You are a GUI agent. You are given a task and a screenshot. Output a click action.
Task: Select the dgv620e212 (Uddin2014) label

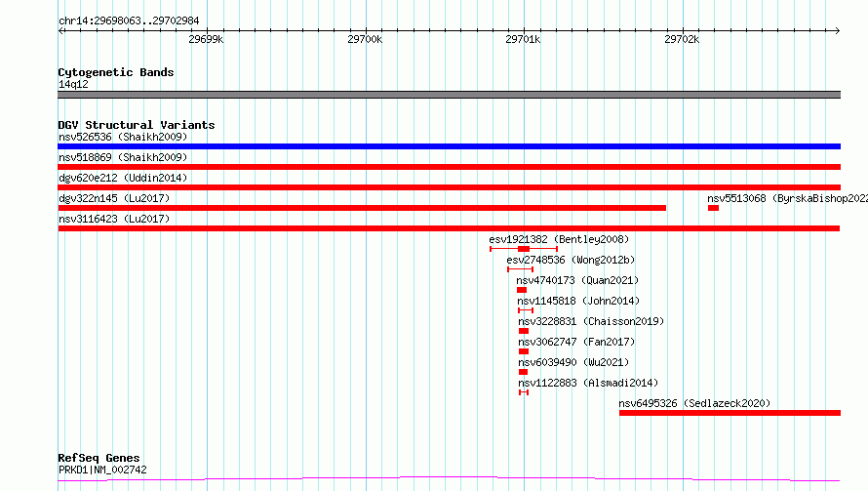pyautogui.click(x=123, y=178)
